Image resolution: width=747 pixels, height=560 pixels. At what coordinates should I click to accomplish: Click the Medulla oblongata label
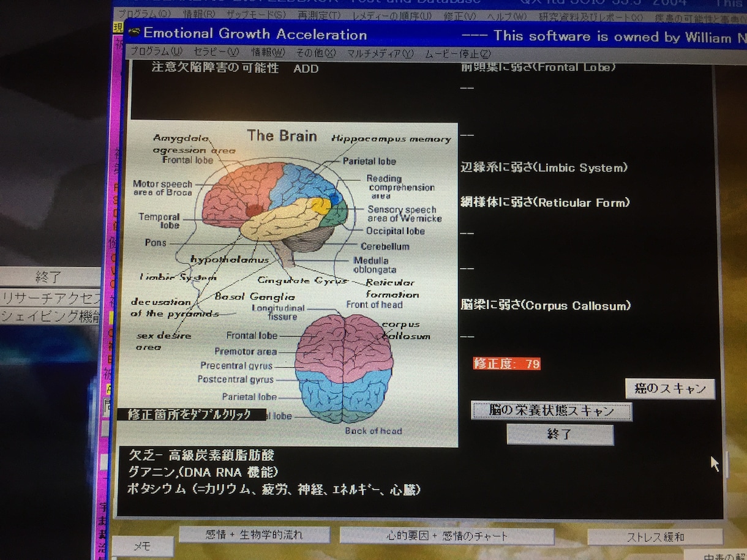(x=375, y=265)
